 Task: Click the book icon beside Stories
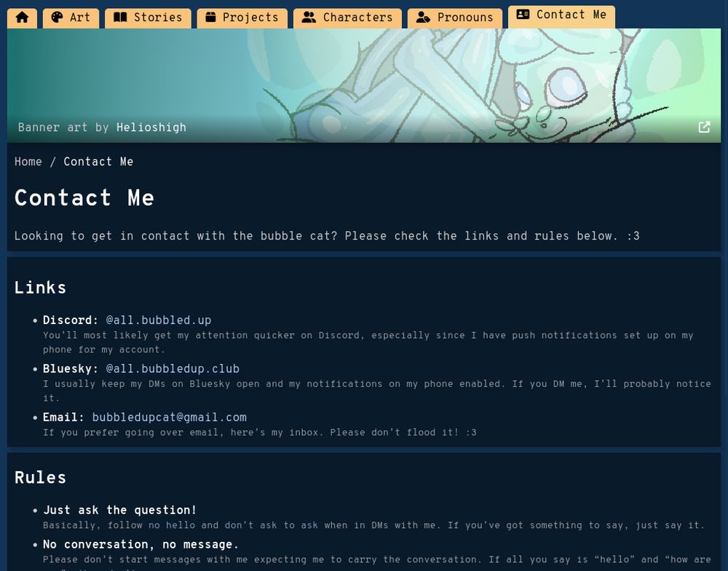(120, 17)
